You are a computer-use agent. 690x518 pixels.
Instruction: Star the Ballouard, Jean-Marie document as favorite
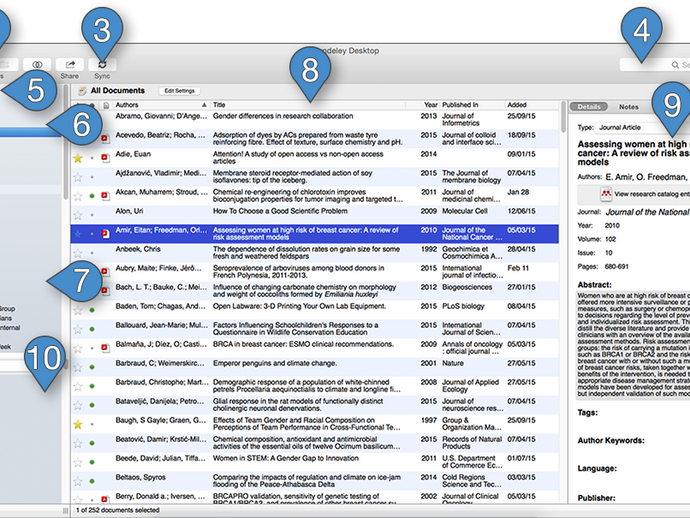pyautogui.click(x=78, y=329)
